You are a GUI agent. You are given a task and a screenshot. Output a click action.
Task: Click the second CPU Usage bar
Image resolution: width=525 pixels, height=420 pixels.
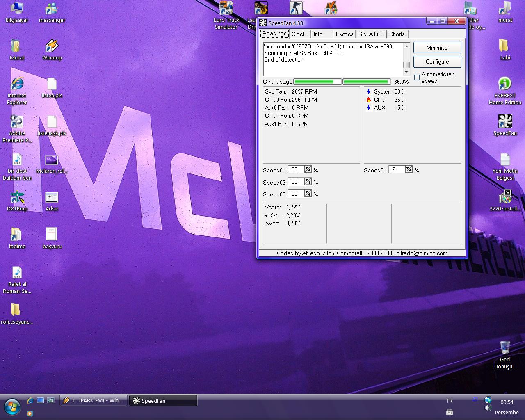tap(367, 82)
